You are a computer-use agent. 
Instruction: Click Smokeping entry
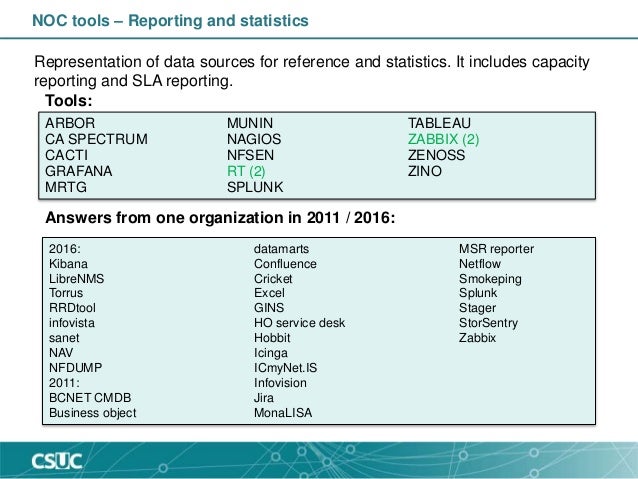click(490, 279)
